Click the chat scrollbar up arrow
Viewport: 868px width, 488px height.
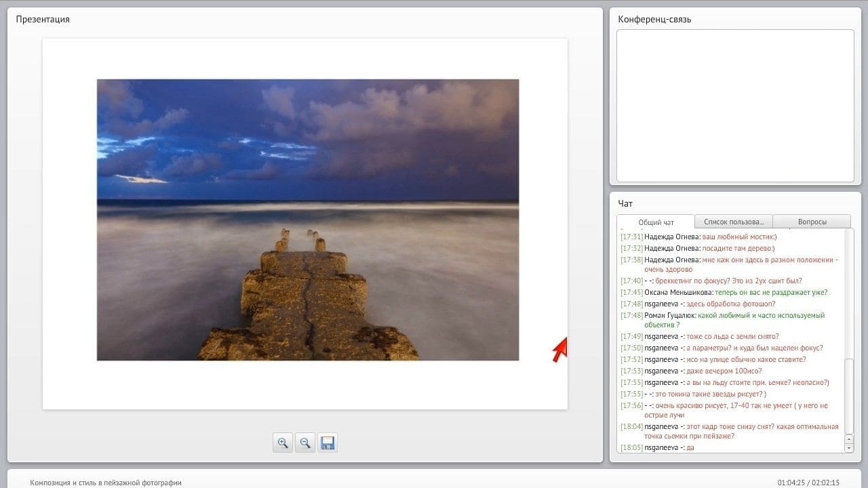[x=849, y=440]
